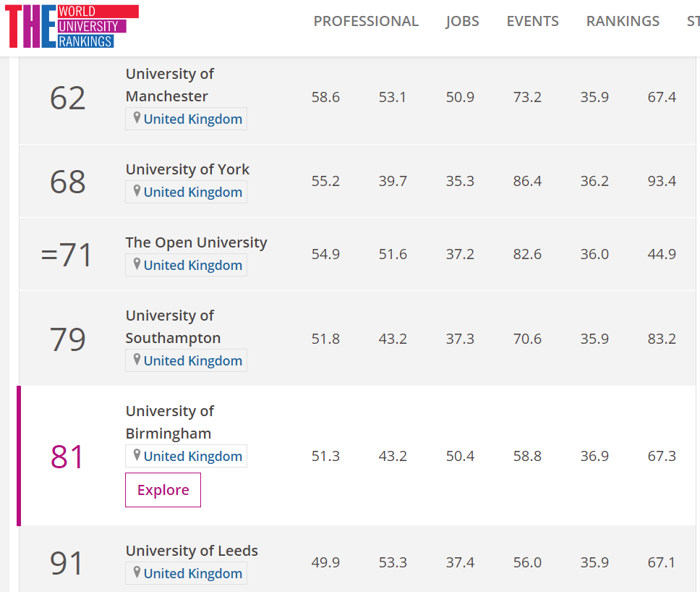
Task: Click score 53.3 in the Leeds row
Action: click(393, 562)
